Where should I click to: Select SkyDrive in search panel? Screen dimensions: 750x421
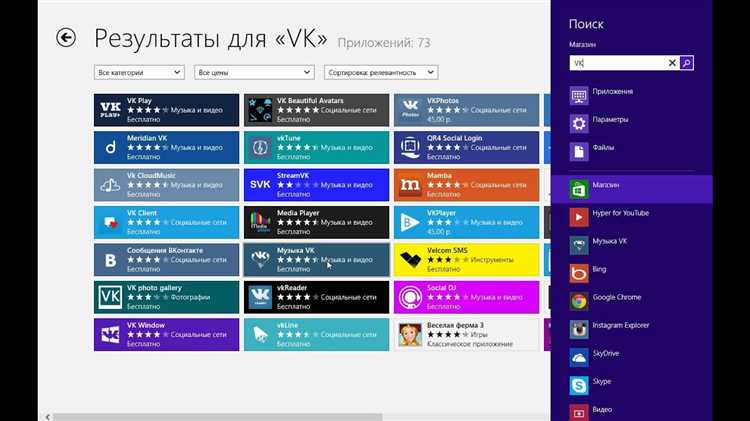631,358
